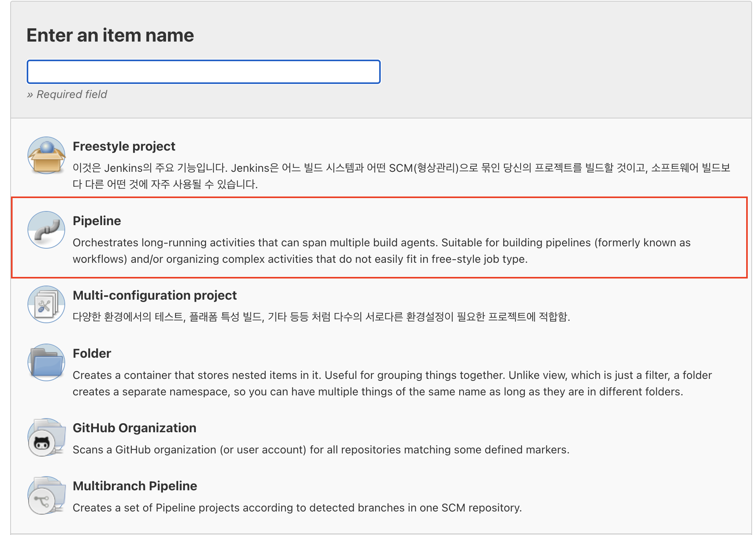Viewport: 756px width, 535px height.
Task: Click the Pipeline pipe icon
Action: point(46,230)
